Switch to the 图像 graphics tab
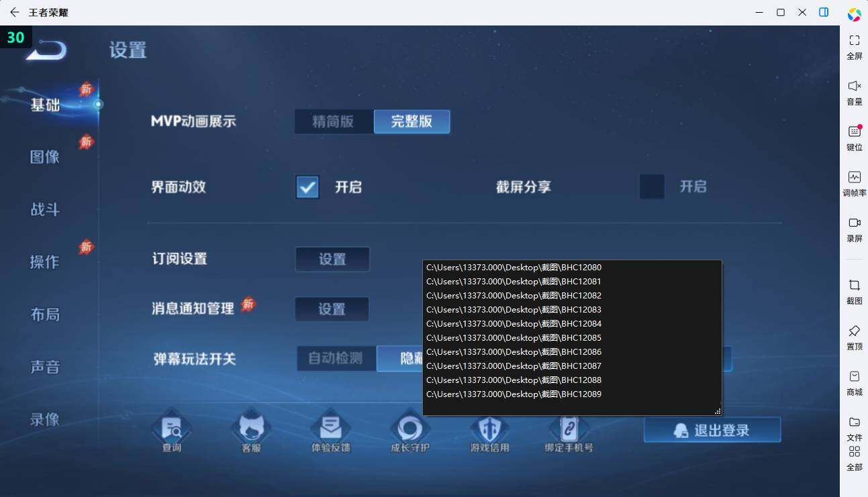The height and width of the screenshot is (497, 868). click(x=44, y=156)
